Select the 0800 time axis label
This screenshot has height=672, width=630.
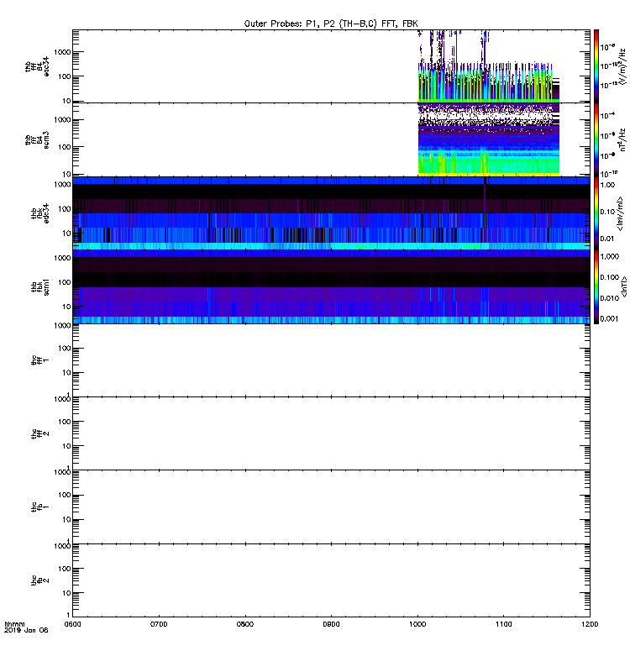[245, 624]
